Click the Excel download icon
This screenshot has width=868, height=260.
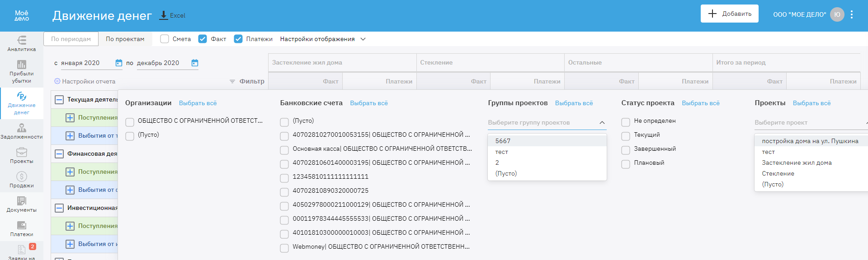pos(164,15)
